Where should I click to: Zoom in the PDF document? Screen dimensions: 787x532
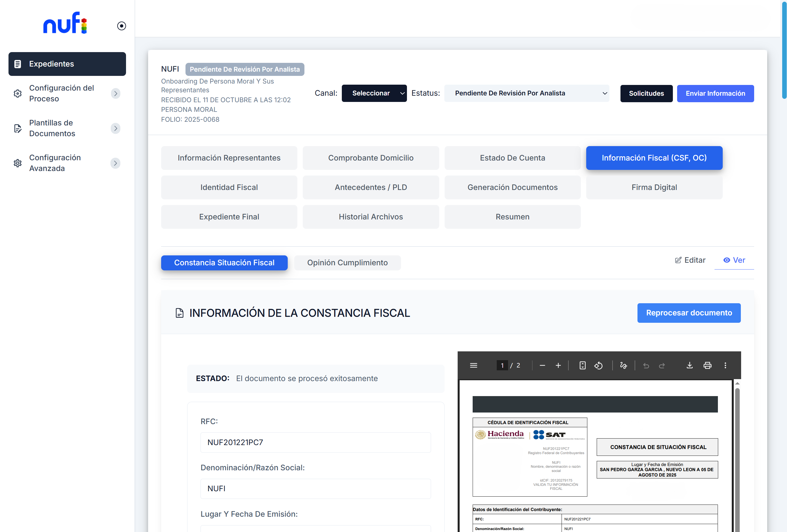point(558,366)
